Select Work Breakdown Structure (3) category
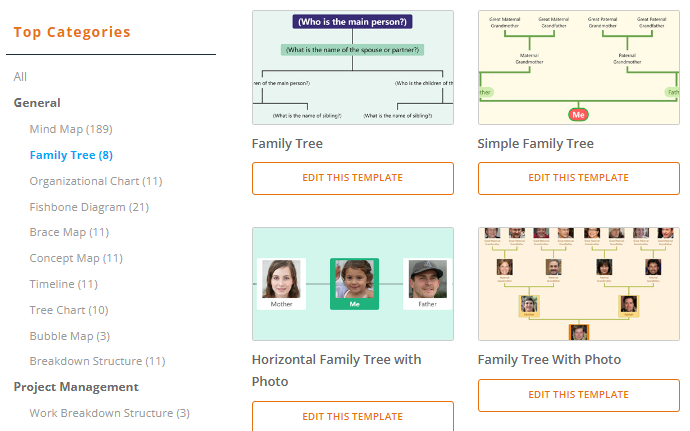The width and height of the screenshot is (690, 431). (110, 413)
